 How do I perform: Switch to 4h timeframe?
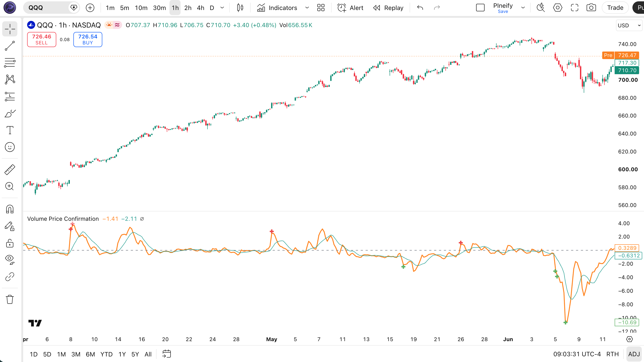pyautogui.click(x=201, y=8)
